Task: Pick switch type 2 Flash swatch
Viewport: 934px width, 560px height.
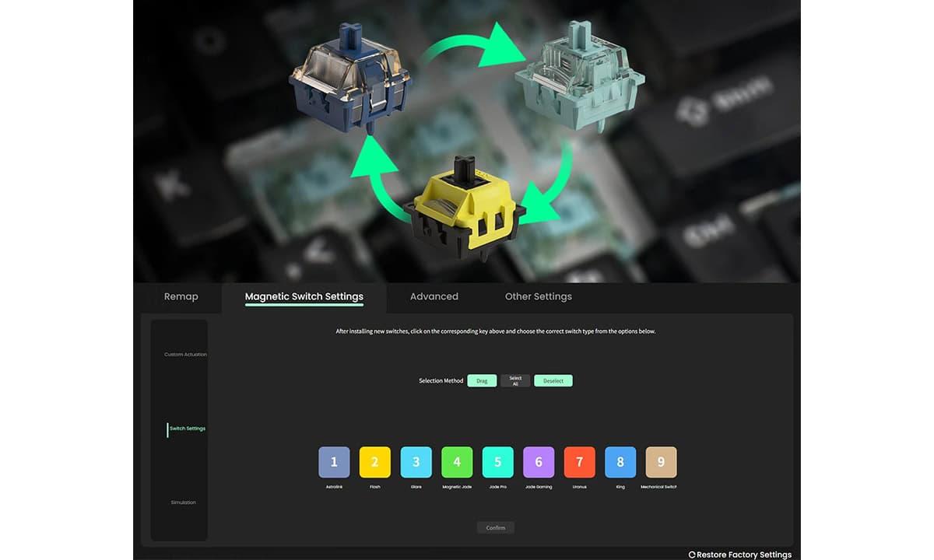Action: 374,462
